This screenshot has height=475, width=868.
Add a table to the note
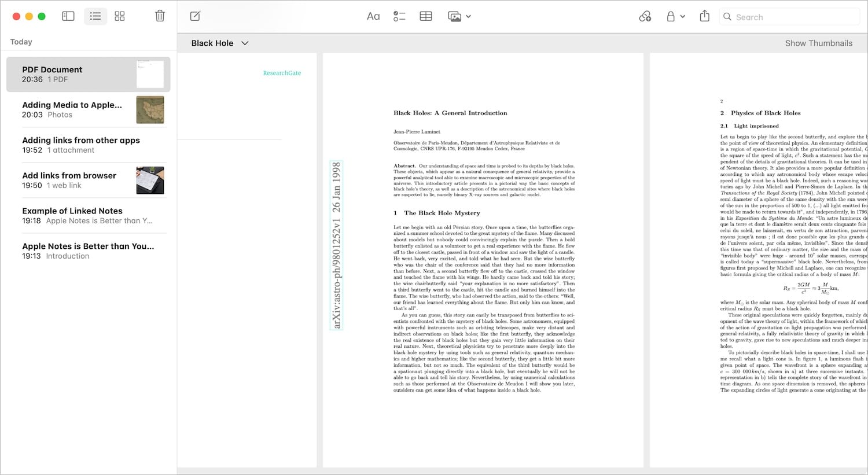[x=426, y=16]
